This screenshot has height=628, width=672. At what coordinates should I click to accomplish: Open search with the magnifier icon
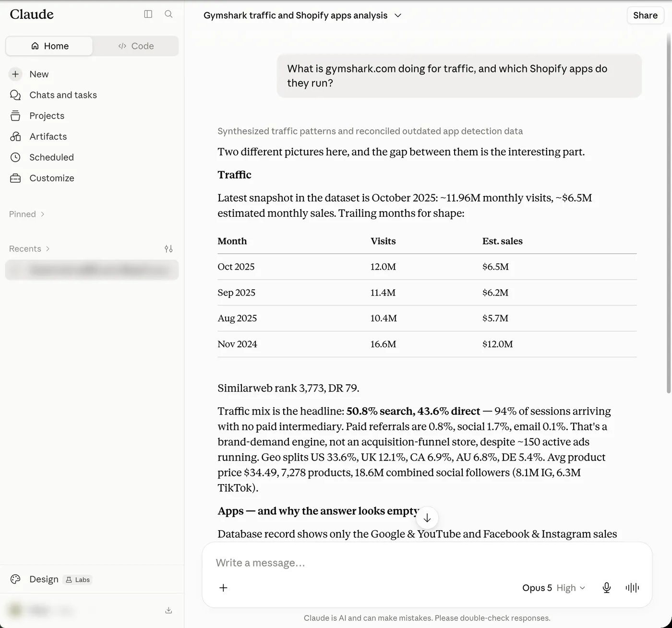pyautogui.click(x=168, y=14)
